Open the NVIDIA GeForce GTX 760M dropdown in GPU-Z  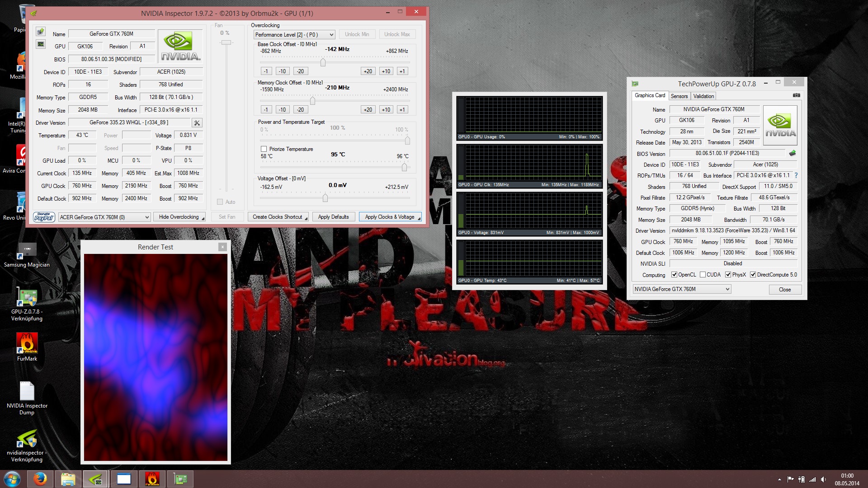[682, 289]
